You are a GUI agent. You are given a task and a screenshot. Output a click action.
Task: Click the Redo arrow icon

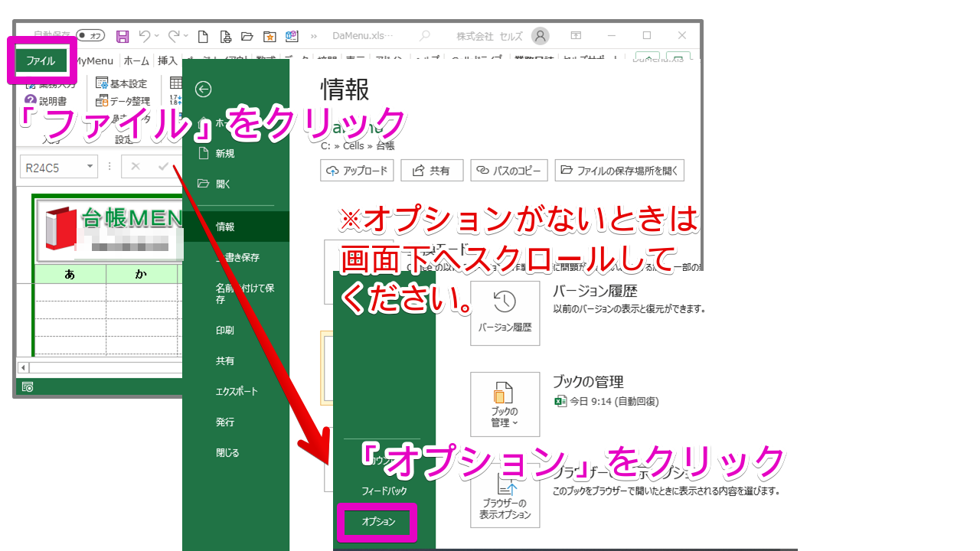click(x=174, y=36)
